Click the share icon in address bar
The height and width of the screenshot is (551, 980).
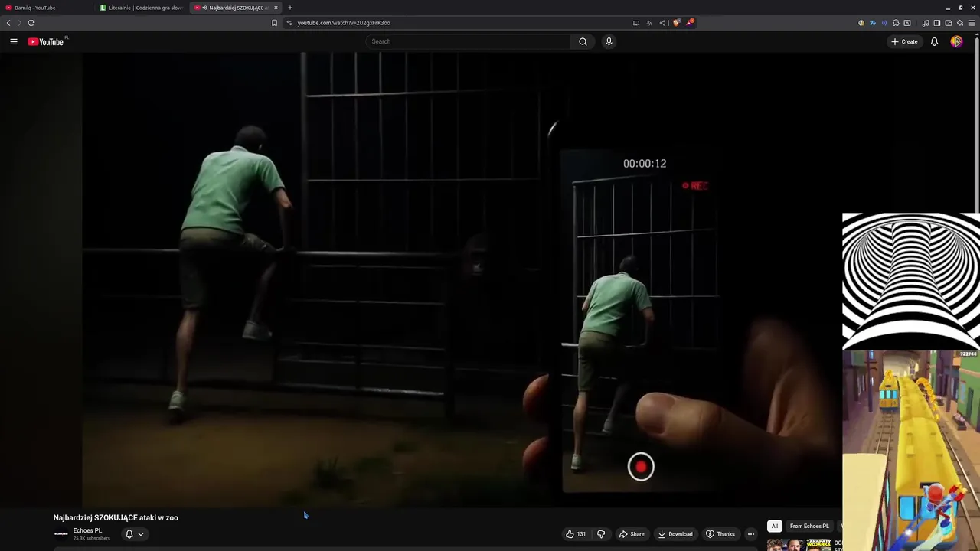pos(662,23)
